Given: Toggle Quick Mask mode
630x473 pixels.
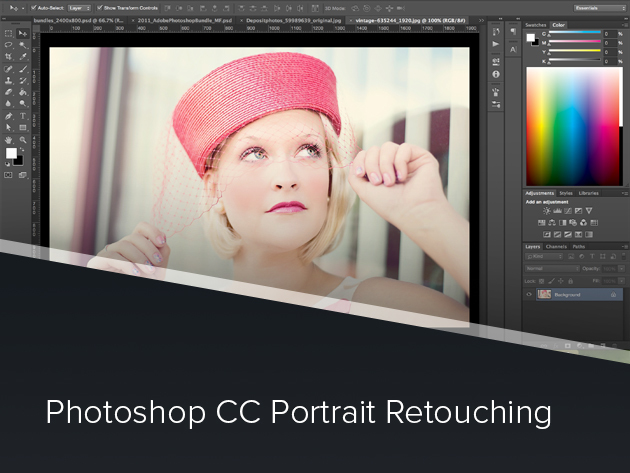Looking at the screenshot, I should tap(8, 175).
